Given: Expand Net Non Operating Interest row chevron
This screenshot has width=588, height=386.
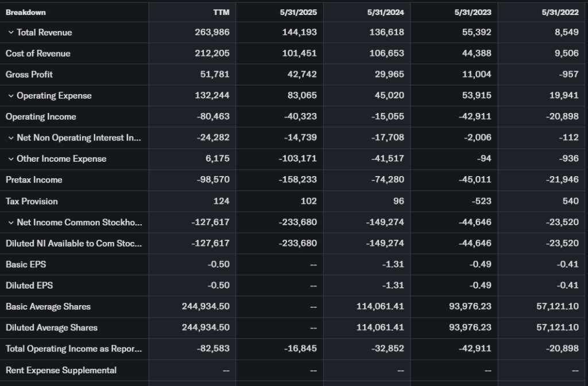Looking at the screenshot, I should click(10, 138).
